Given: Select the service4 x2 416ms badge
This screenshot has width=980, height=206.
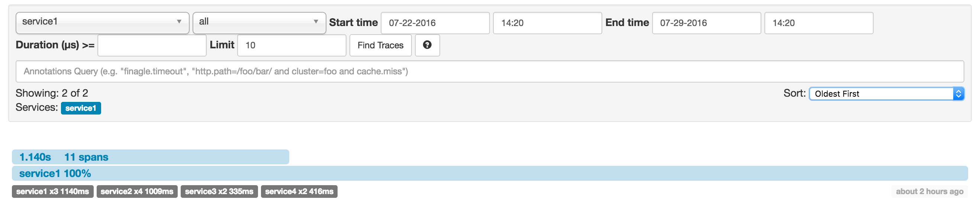Looking at the screenshot, I should [x=299, y=191].
